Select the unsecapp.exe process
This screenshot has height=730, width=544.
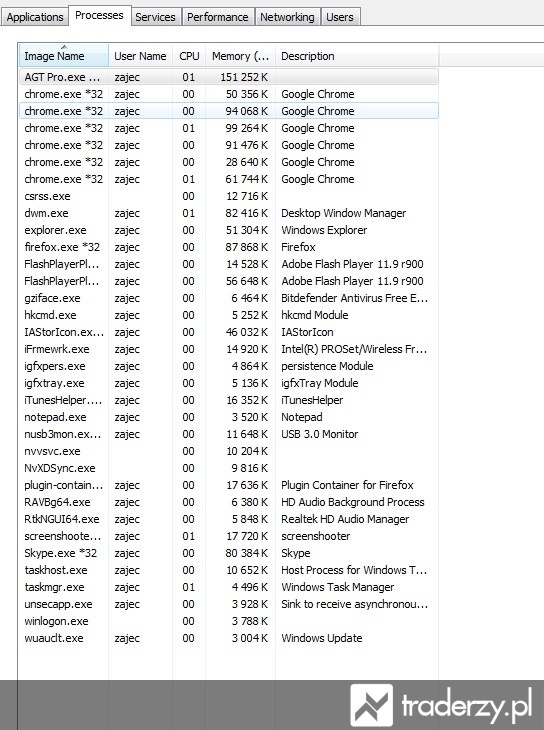coord(229,604)
